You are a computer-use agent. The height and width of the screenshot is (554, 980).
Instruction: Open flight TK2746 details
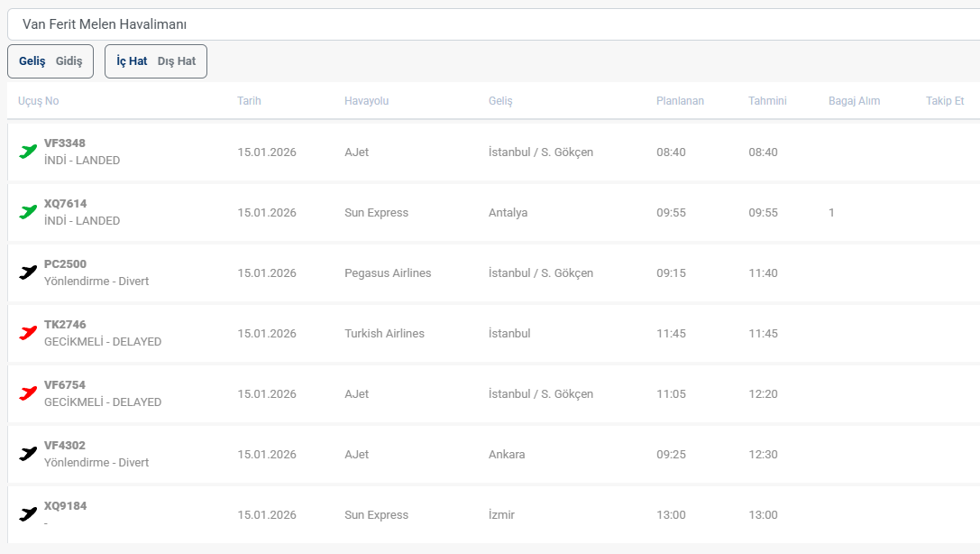pos(65,325)
